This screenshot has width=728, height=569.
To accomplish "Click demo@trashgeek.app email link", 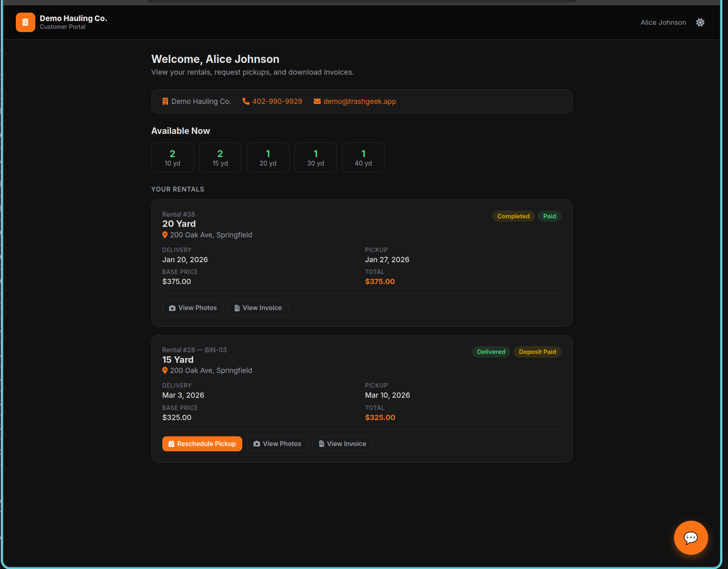I will point(360,101).
